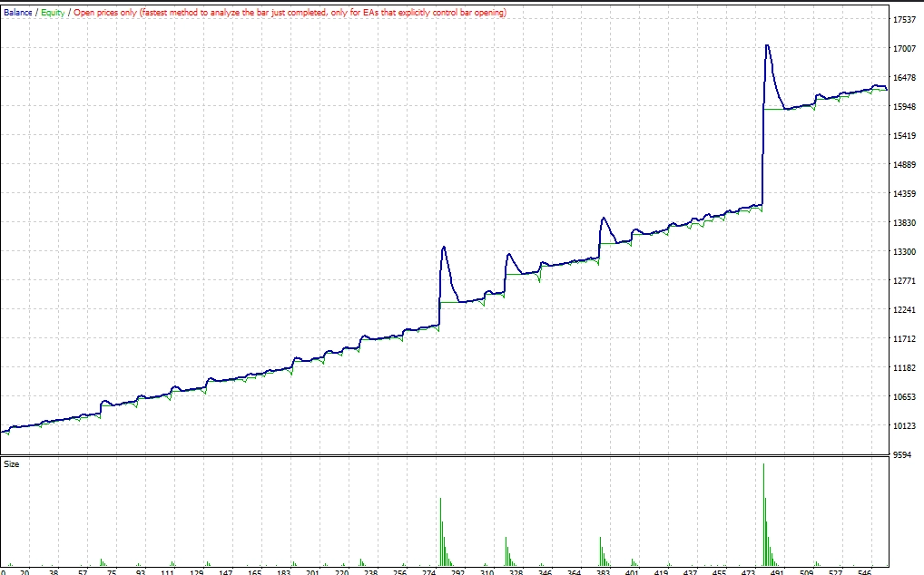Click the 13300 value on the price axis
The image size is (924, 575).
905,252
